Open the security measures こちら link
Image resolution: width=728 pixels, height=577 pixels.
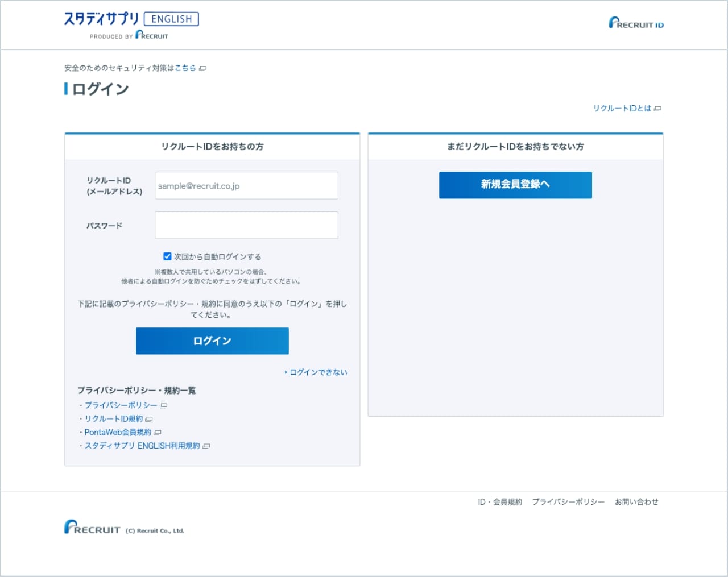coord(185,68)
